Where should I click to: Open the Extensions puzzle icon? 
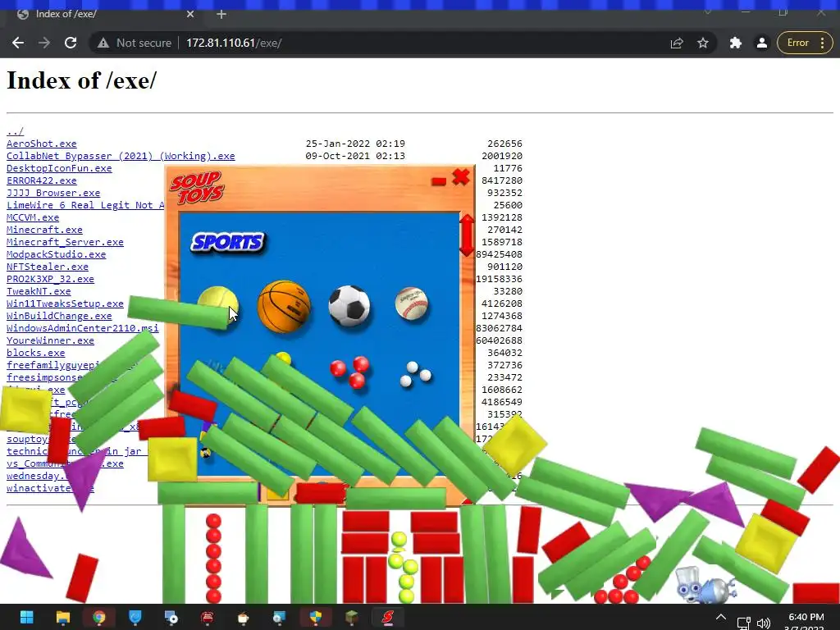[x=736, y=43]
